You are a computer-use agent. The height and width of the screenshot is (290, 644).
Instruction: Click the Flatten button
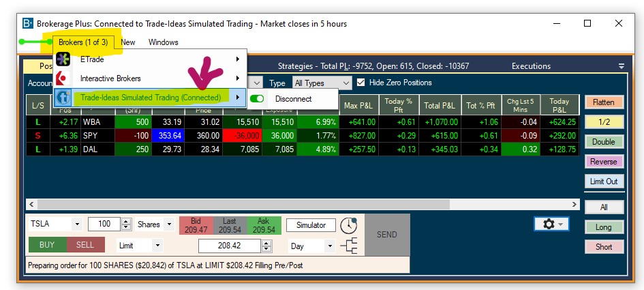click(x=604, y=102)
